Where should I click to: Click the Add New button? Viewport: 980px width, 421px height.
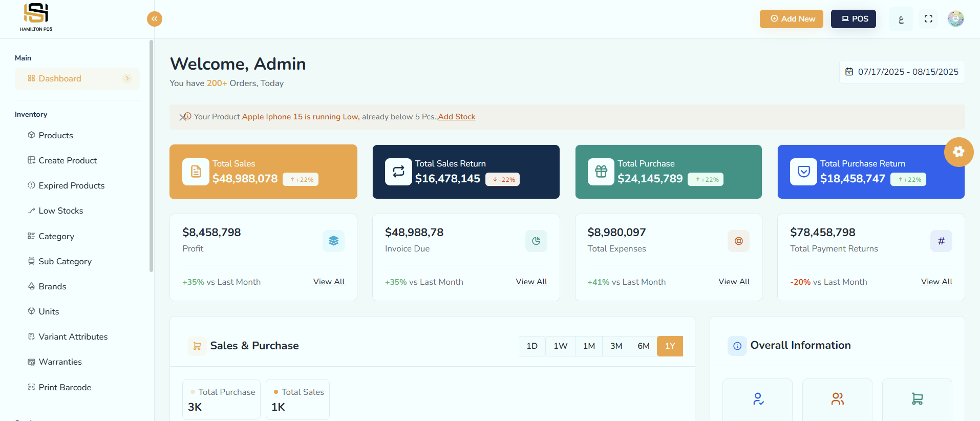tap(791, 19)
